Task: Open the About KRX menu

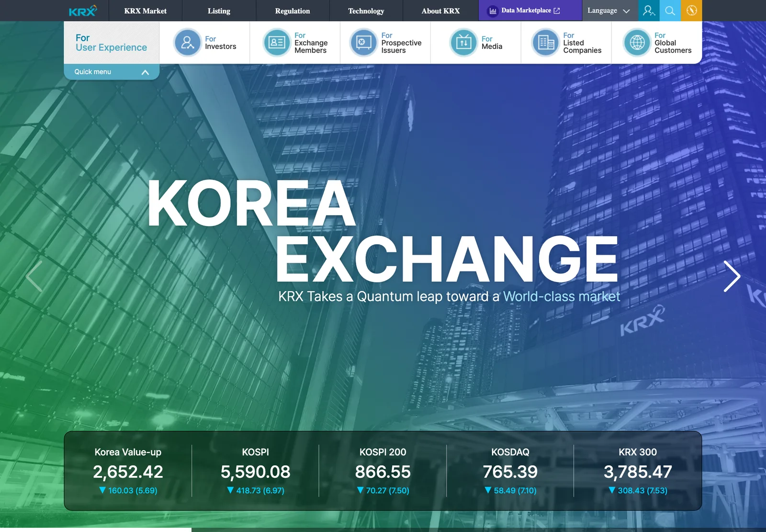Action: (440, 11)
